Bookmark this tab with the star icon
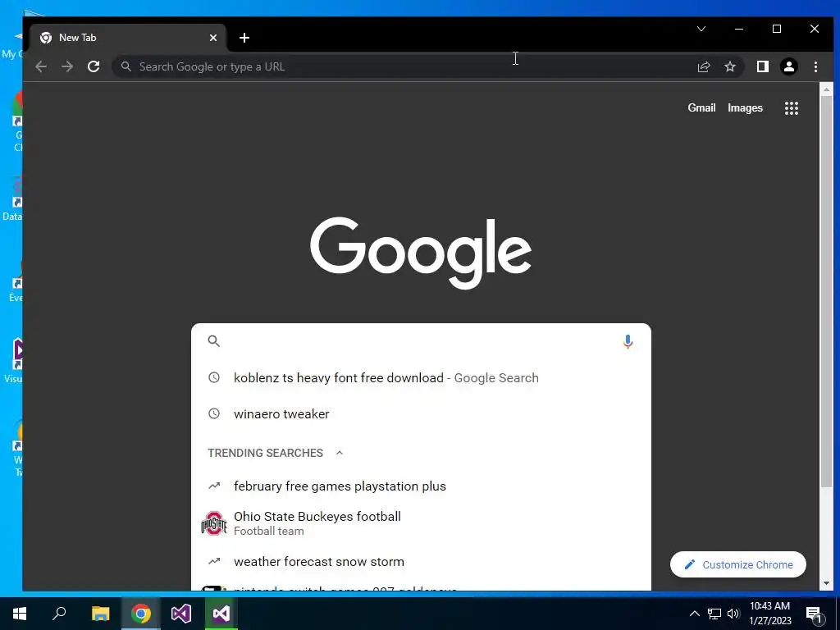This screenshot has width=840, height=630. [729, 66]
